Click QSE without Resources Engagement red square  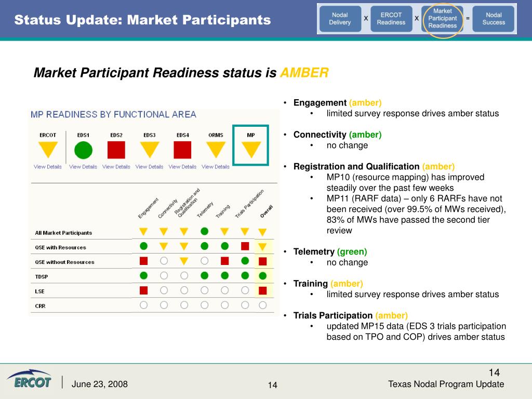pos(143,261)
